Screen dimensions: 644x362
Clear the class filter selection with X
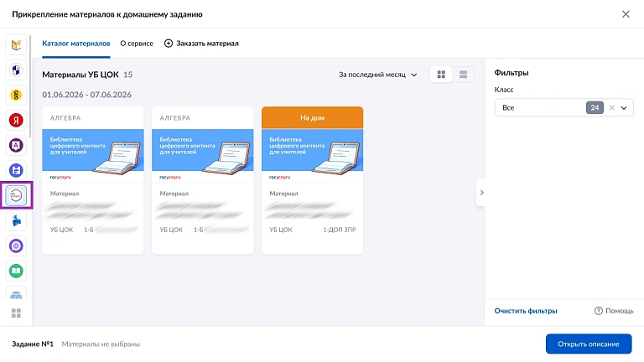[611, 107]
